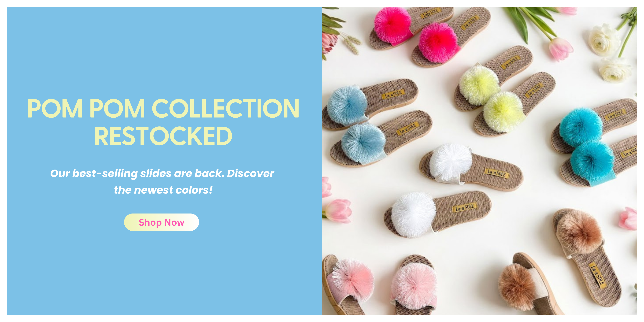
Task: Click the product photo of pom pom slides
Action: pos(479,161)
